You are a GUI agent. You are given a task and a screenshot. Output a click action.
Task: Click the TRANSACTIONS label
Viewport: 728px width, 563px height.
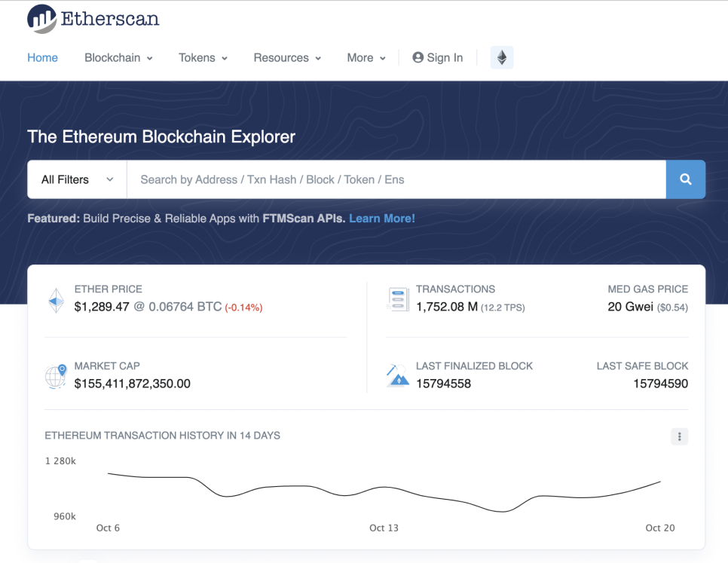point(455,289)
